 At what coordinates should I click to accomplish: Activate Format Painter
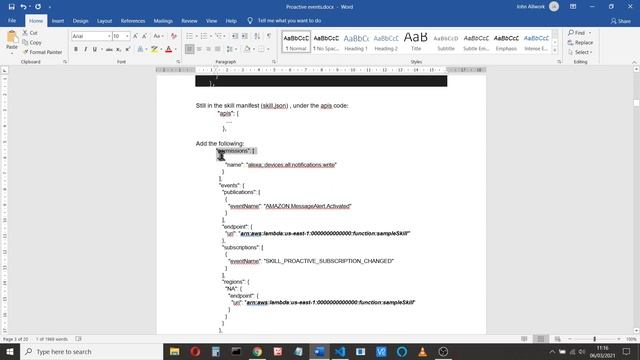coord(42,52)
